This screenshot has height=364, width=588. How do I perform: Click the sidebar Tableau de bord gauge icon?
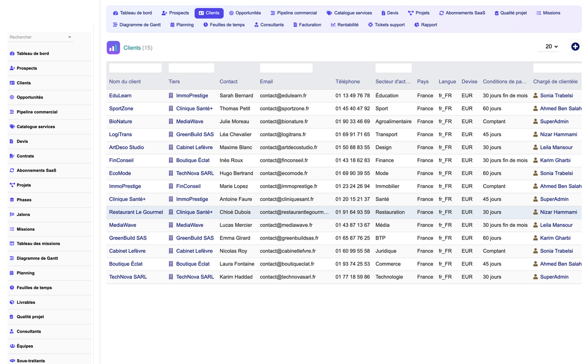12,53
